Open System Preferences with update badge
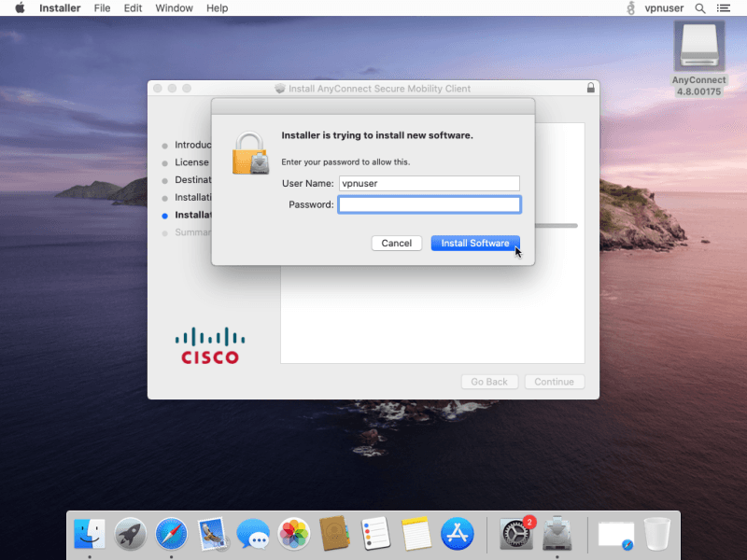This screenshot has width=747, height=560. coord(516,534)
